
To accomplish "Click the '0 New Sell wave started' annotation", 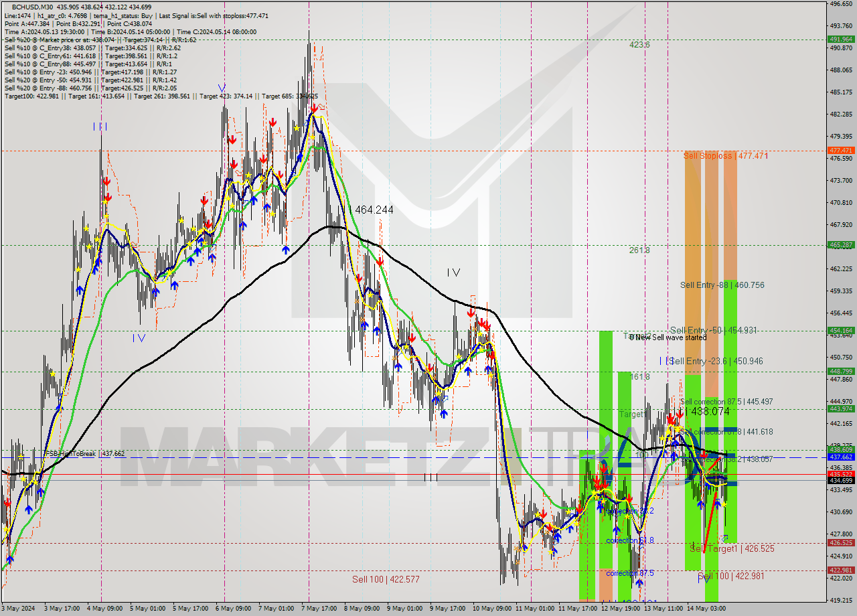I will tap(668, 337).
